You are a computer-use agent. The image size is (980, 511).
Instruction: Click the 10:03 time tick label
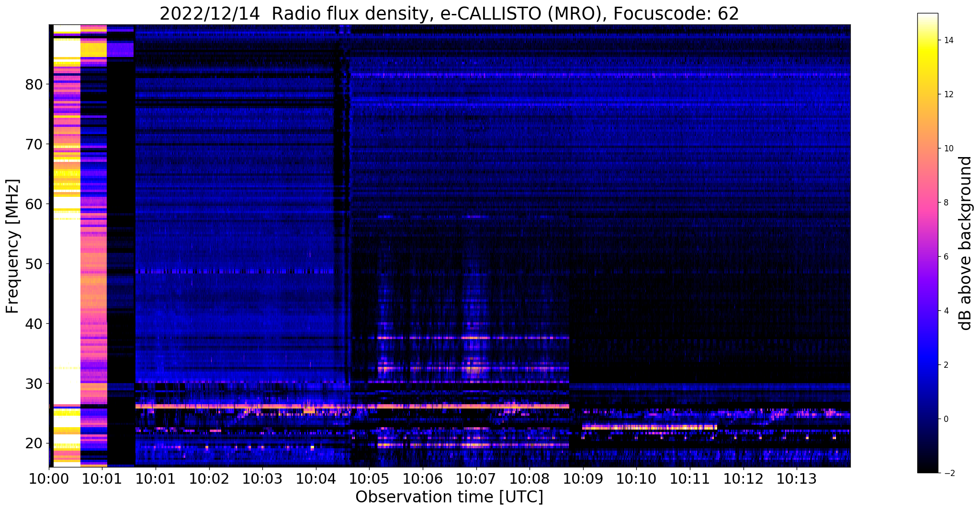coord(262,479)
